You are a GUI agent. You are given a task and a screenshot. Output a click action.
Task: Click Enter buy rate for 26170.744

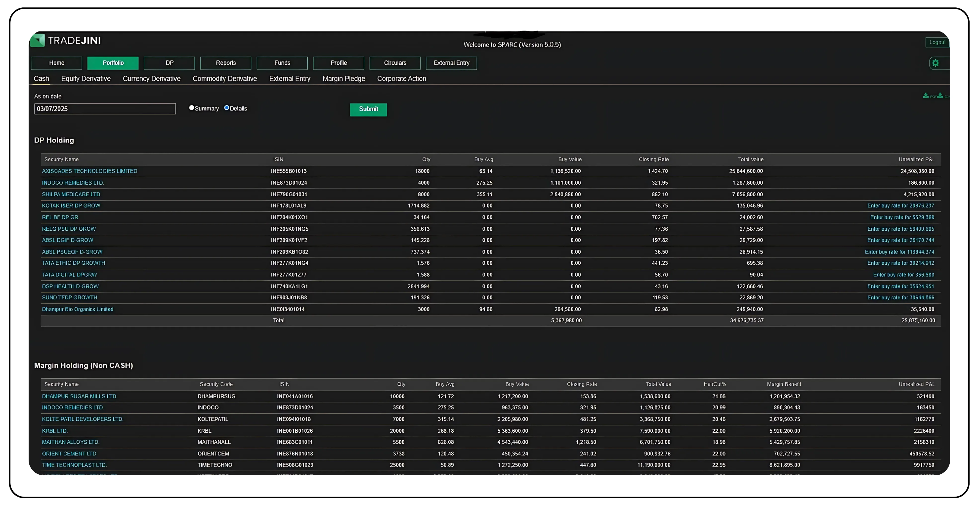click(900, 240)
